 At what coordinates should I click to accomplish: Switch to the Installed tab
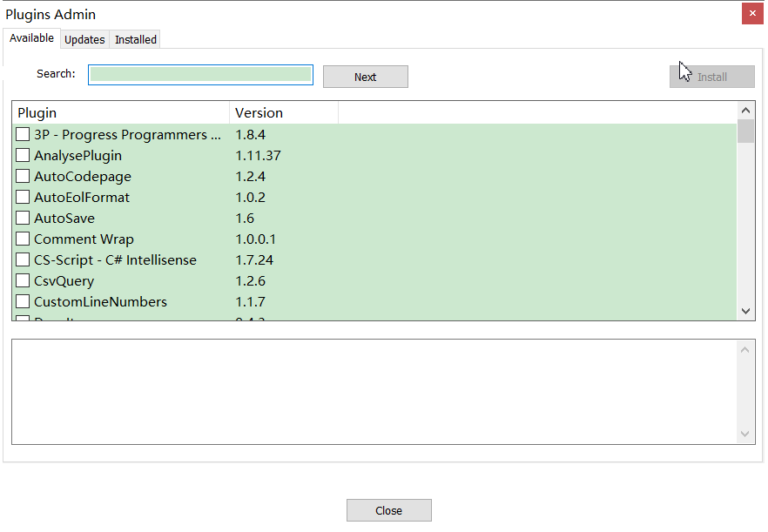click(x=135, y=39)
